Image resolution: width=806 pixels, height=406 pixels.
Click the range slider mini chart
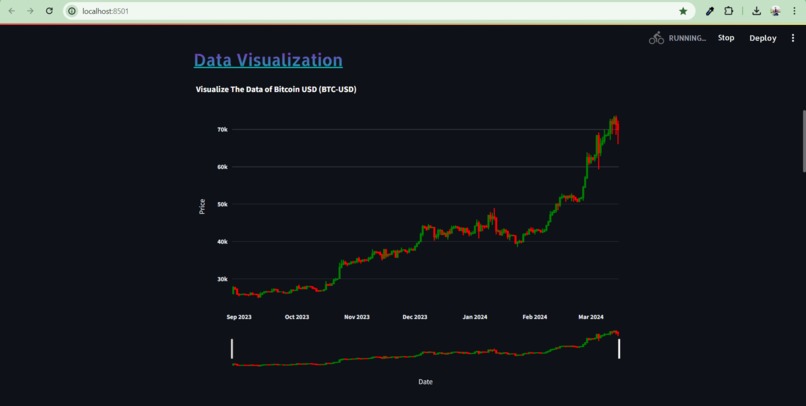[426, 348]
